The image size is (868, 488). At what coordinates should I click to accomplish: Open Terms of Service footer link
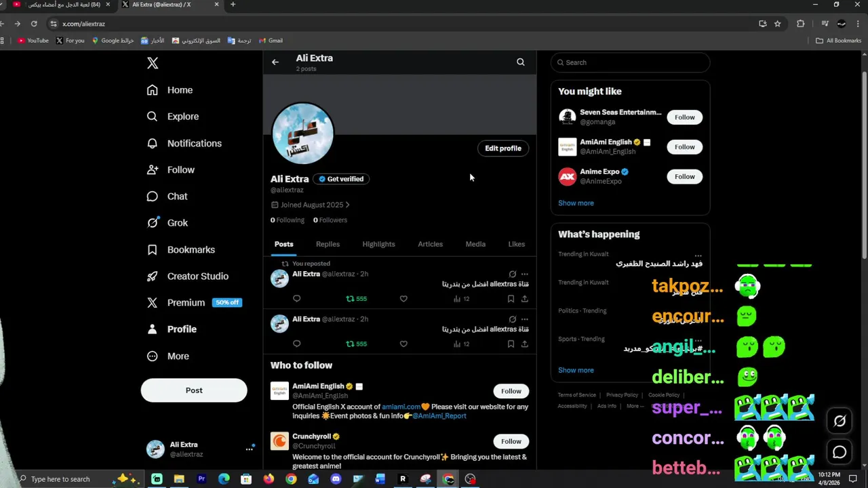tap(577, 395)
